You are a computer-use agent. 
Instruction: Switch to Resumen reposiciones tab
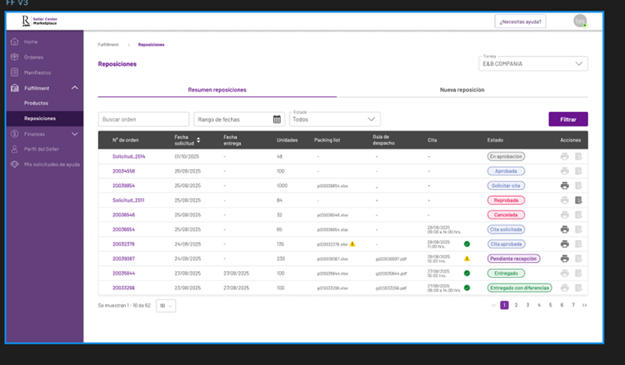click(217, 90)
